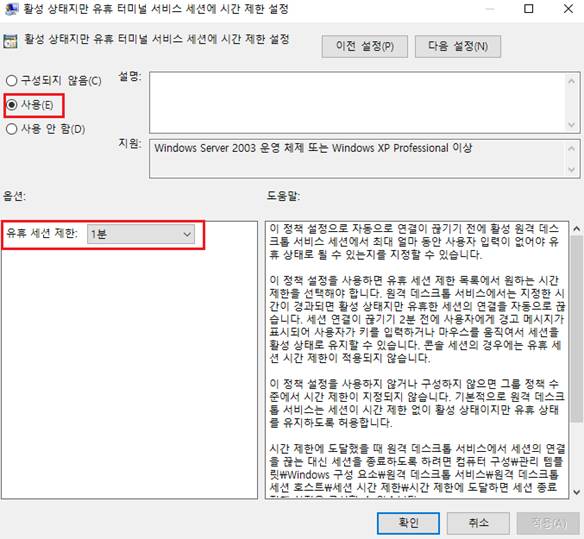
Task: Maximize the policy settings window
Action: [529, 9]
